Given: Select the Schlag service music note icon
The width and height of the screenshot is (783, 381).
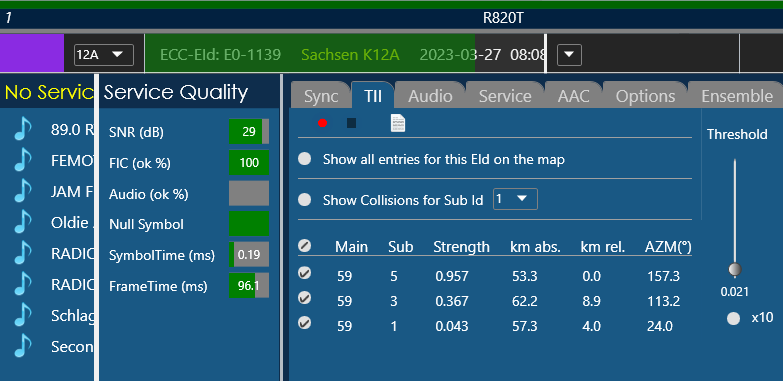Looking at the screenshot, I should 22,316.
